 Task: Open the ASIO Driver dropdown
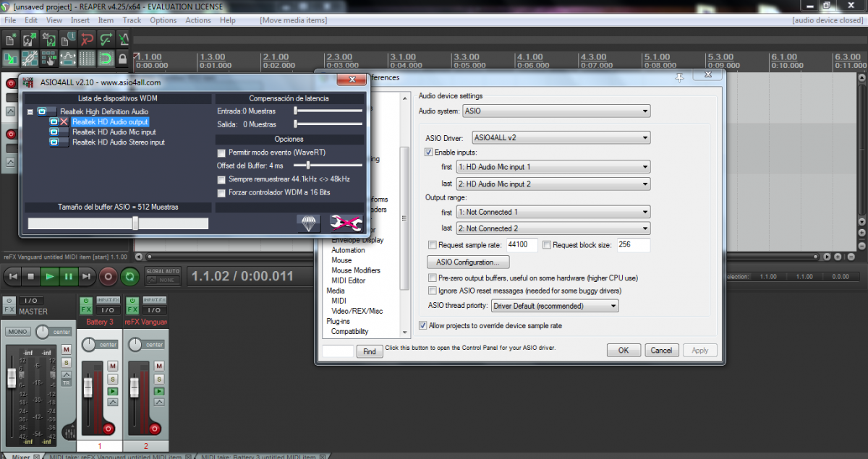(561, 137)
